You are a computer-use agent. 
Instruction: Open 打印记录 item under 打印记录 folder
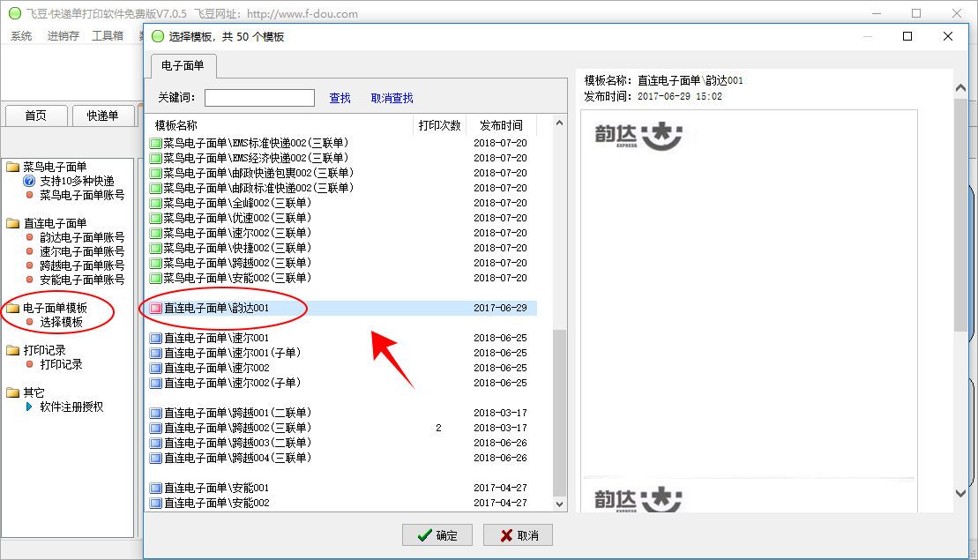click(61, 364)
